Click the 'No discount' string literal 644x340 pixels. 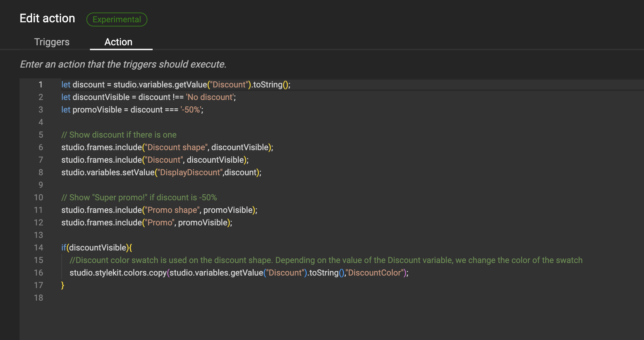point(210,97)
